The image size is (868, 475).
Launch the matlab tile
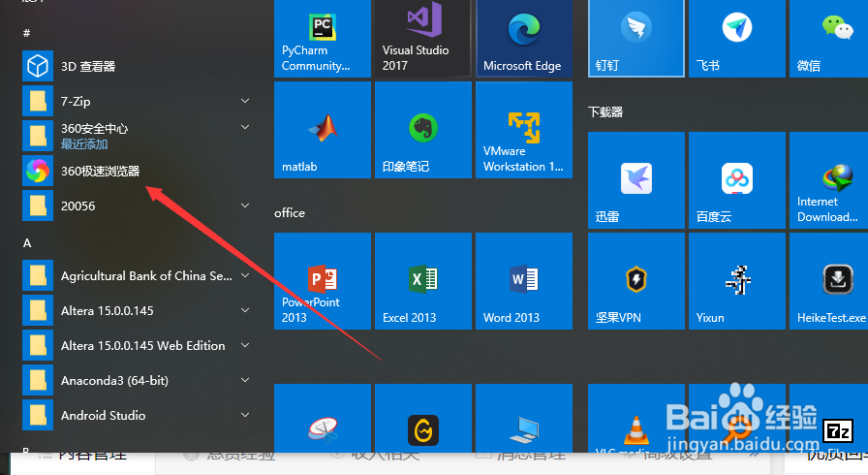pos(323,130)
